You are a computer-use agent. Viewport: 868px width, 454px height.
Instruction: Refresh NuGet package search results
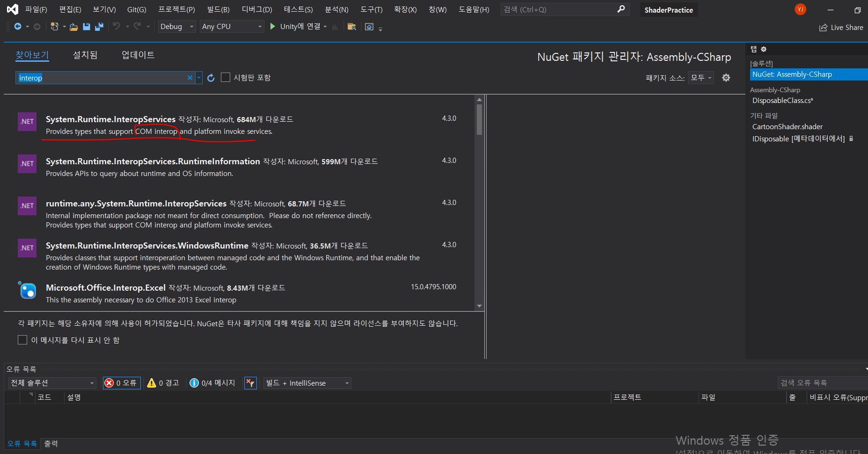(211, 78)
